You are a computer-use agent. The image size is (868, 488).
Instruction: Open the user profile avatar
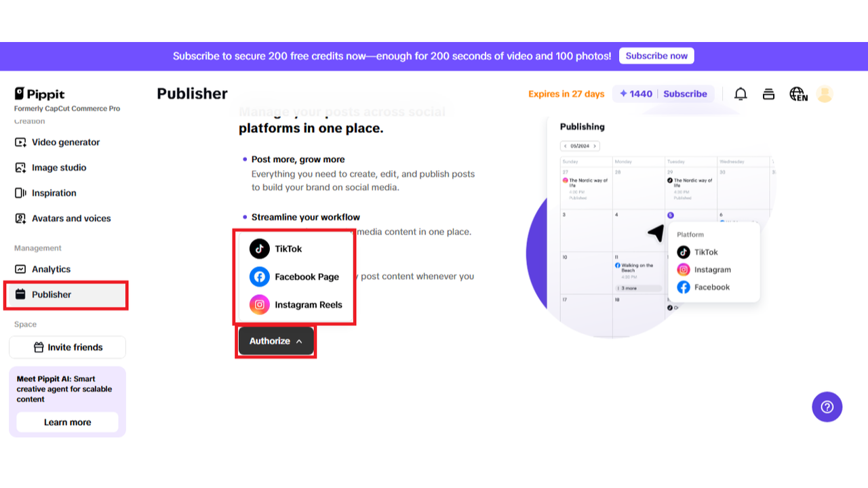(x=825, y=94)
